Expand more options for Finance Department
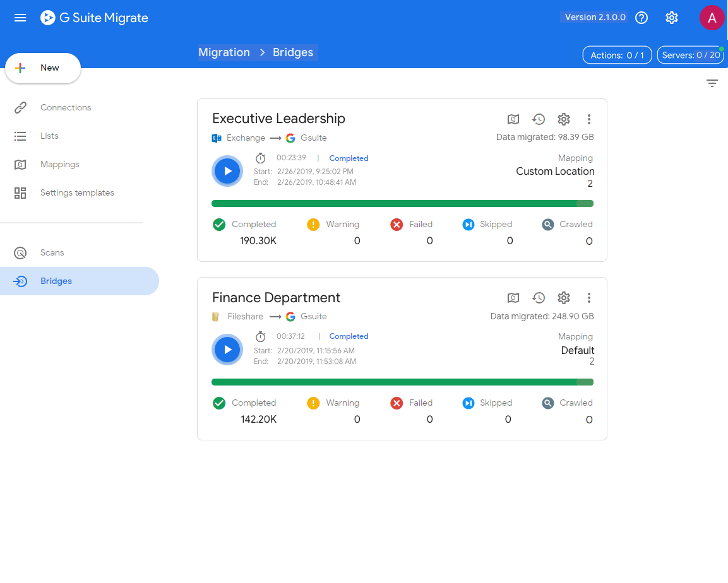This screenshot has height=583, width=728. 589,298
